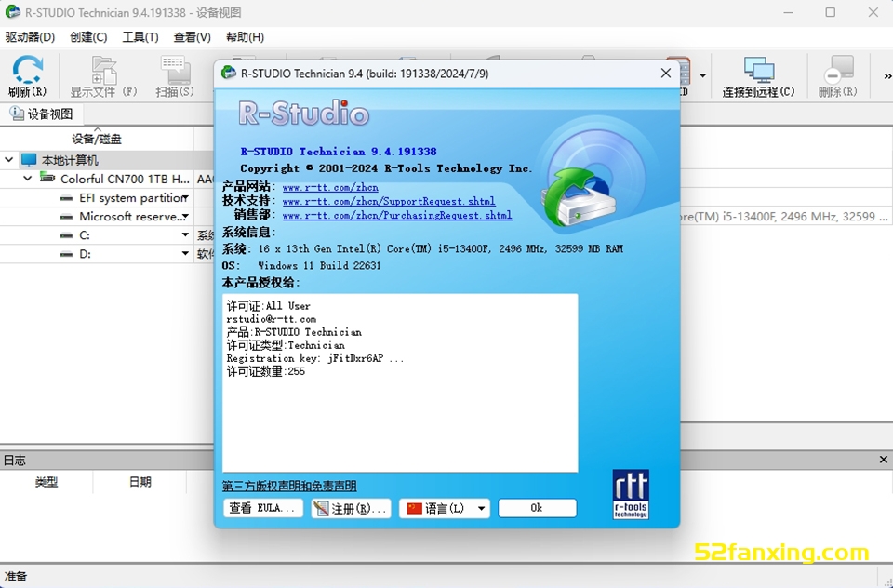
Task: Click the 设备/磁盘 column header
Action: pos(97,139)
